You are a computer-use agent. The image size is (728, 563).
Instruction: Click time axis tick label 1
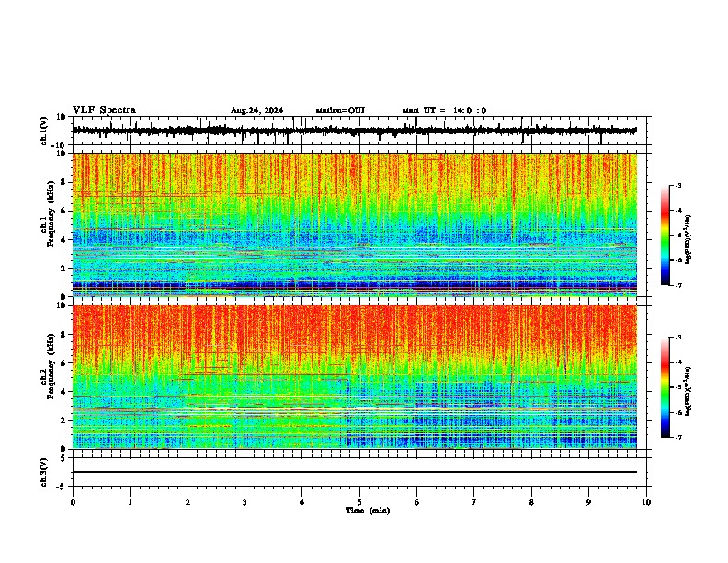(130, 502)
